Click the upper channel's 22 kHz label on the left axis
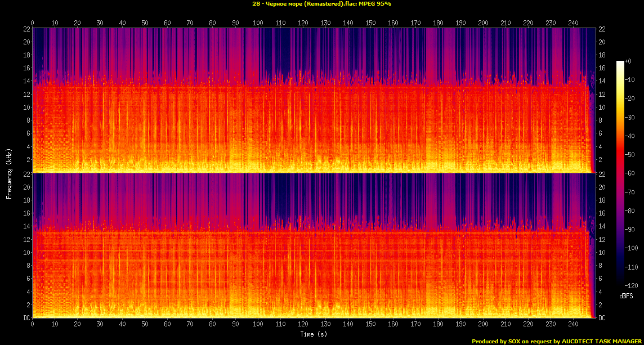644x345 pixels. click(26, 29)
